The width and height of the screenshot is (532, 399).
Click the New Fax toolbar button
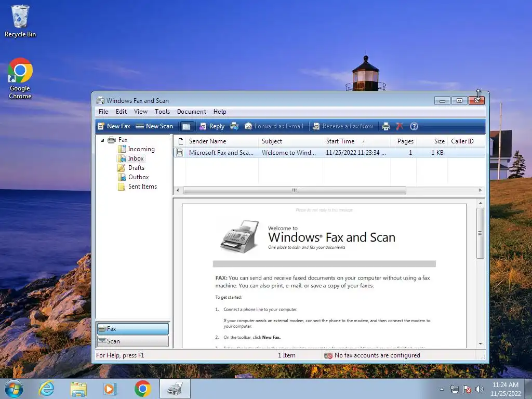point(114,126)
